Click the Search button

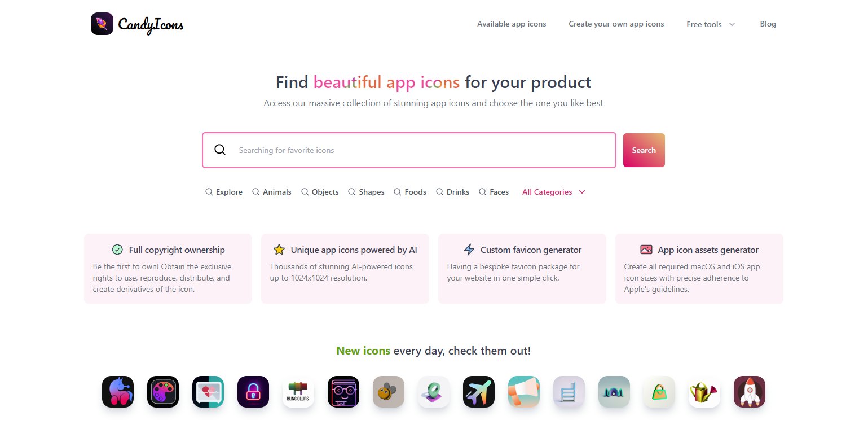coord(644,150)
